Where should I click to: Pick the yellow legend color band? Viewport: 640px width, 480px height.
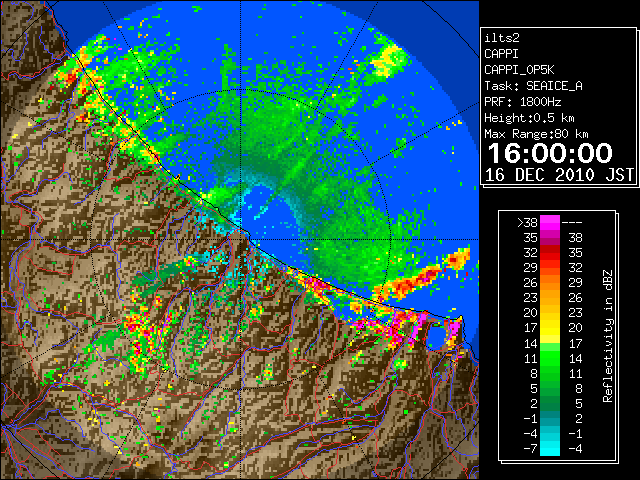[x=550, y=331]
